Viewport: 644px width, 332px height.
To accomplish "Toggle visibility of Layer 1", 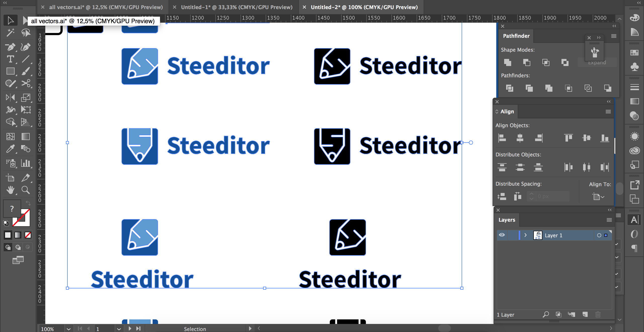I will pos(502,235).
